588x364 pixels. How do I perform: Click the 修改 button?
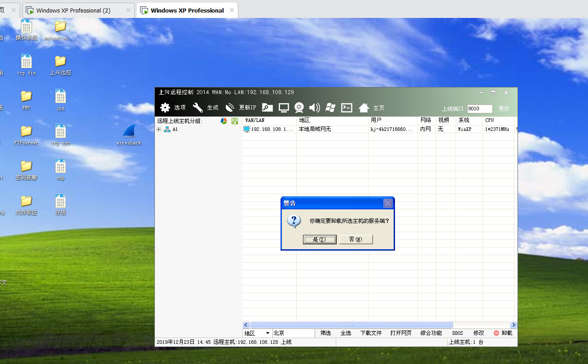click(478, 333)
